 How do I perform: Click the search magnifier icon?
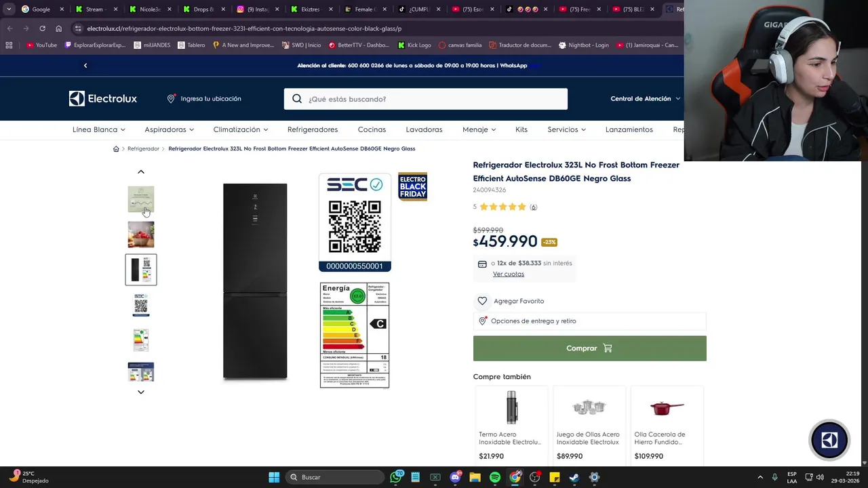297,99
